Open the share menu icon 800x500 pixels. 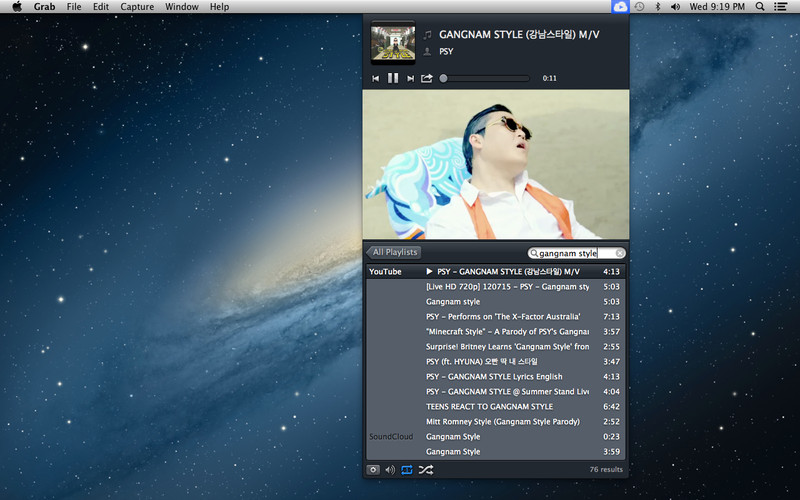[x=427, y=78]
